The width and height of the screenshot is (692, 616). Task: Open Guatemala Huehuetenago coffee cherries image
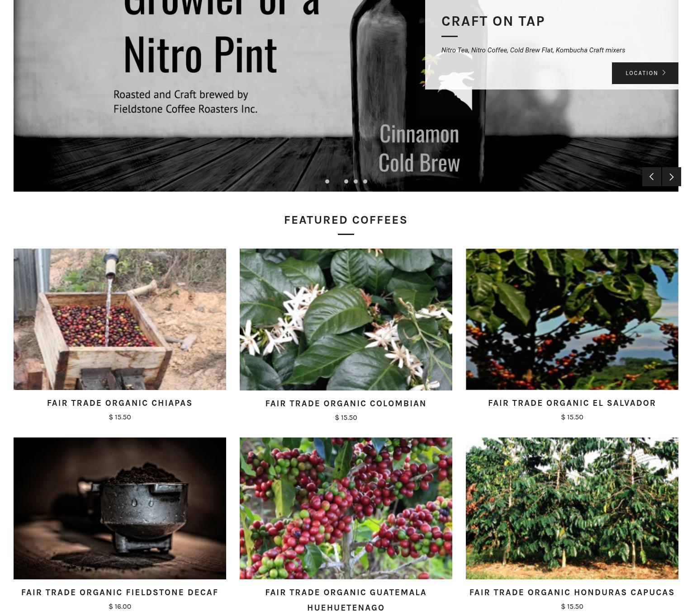346,508
